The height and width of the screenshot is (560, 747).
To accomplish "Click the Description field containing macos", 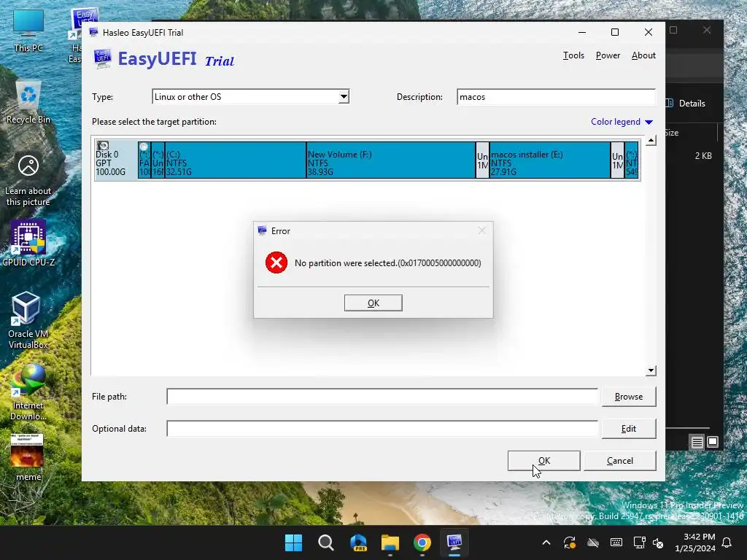I will (556, 97).
